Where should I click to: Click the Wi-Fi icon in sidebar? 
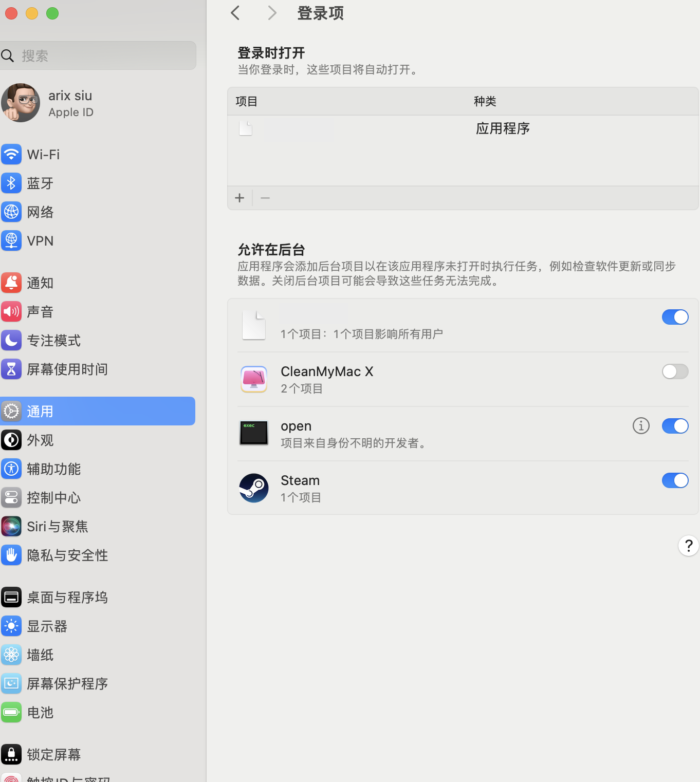pos(11,154)
